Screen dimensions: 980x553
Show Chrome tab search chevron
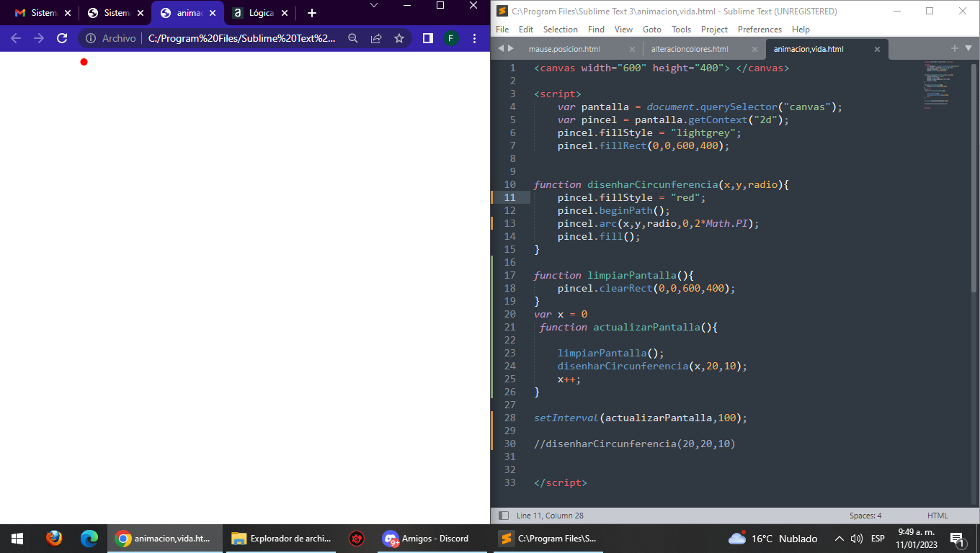(x=374, y=6)
